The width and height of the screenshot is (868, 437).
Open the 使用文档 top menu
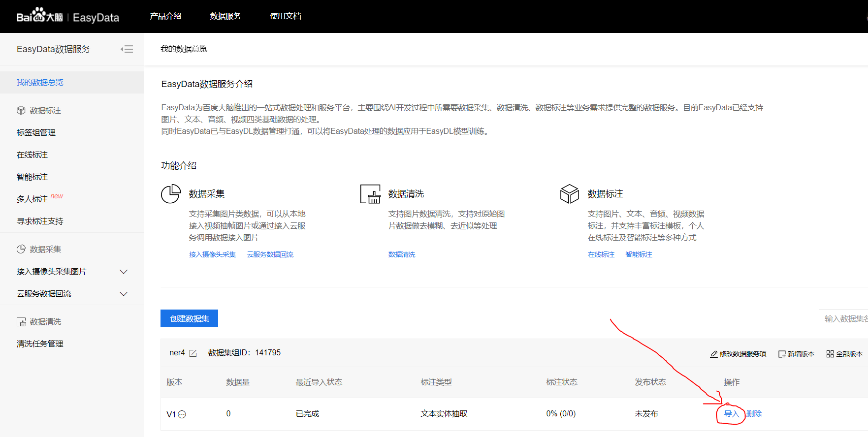286,16
